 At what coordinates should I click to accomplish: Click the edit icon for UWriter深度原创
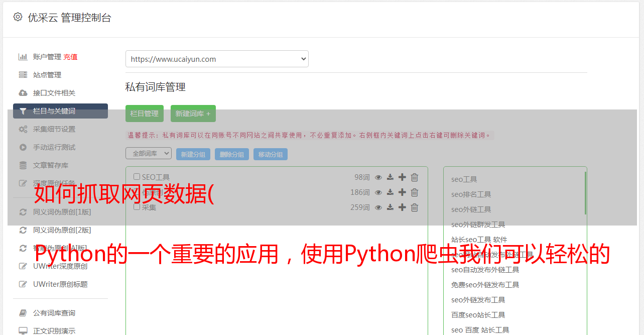tap(23, 266)
